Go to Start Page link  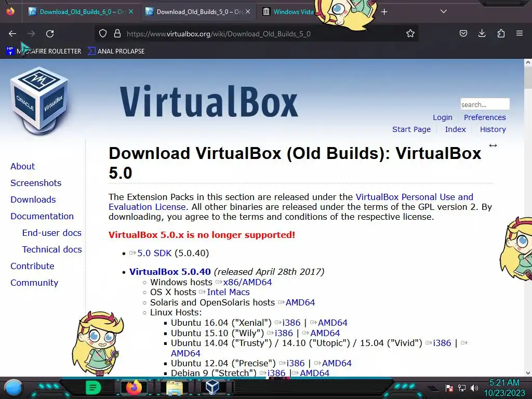coord(411,129)
